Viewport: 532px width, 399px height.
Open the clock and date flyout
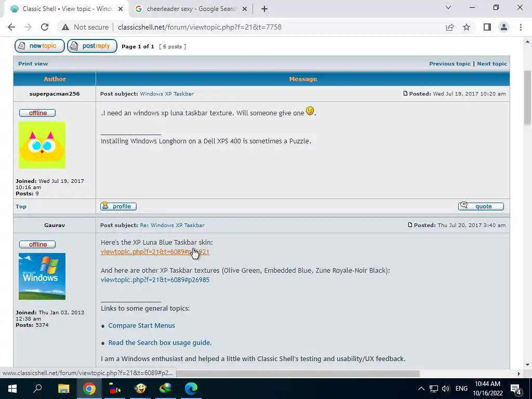tap(487, 389)
